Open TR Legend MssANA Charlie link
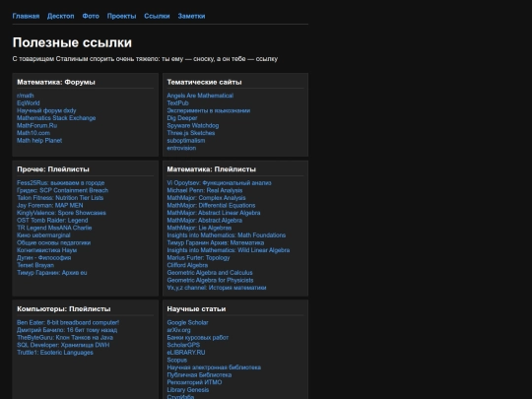 click(x=54, y=228)
